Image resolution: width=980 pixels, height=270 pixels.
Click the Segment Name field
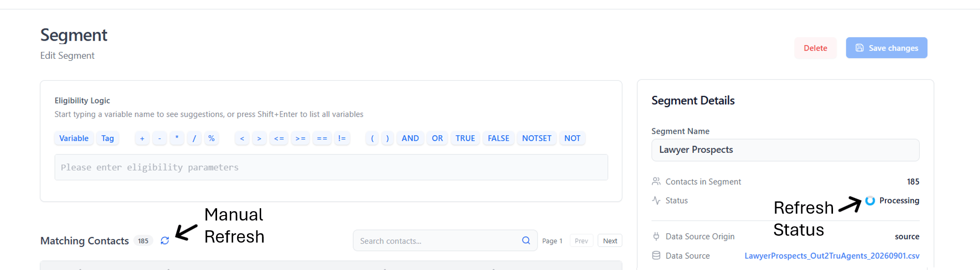point(785,150)
